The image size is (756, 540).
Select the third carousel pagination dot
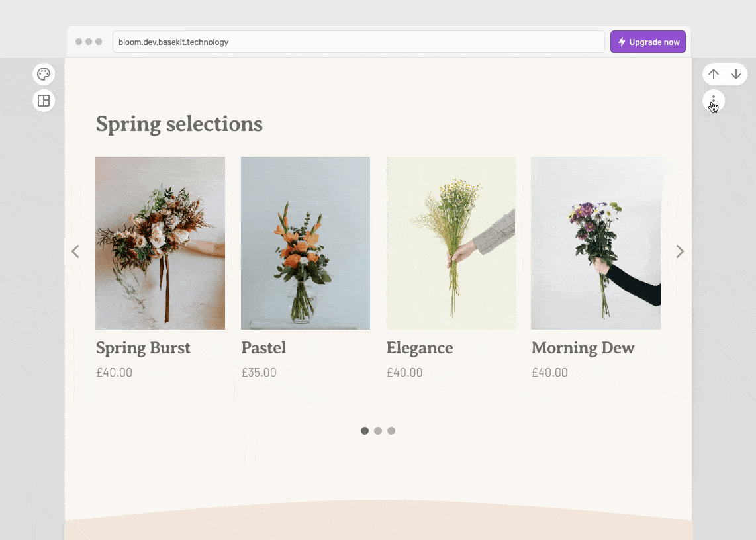tap(391, 431)
